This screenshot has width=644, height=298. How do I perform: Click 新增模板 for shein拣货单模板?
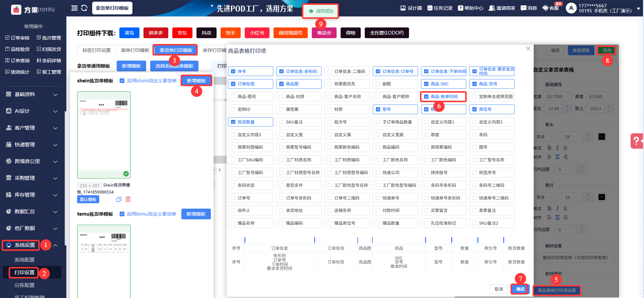196,81
